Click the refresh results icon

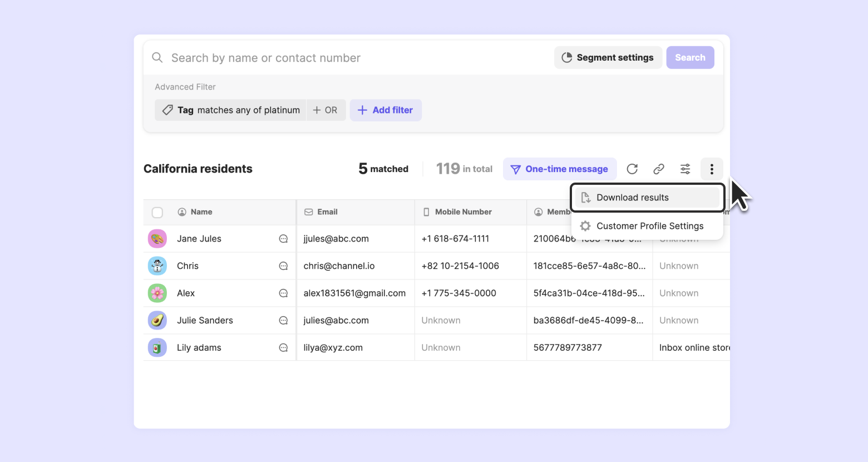(632, 169)
